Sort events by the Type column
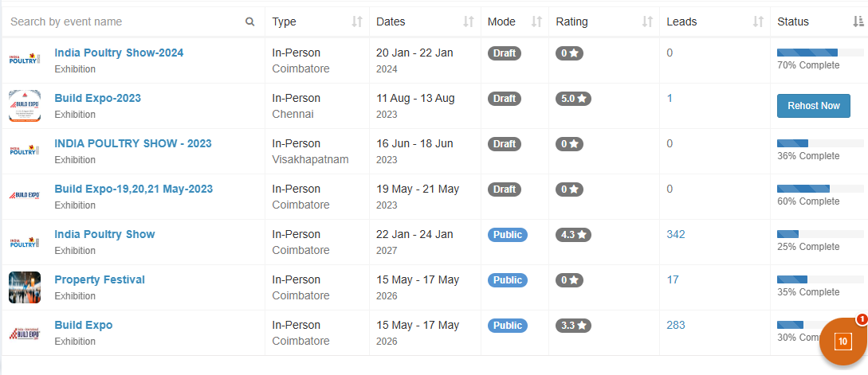 (357, 22)
